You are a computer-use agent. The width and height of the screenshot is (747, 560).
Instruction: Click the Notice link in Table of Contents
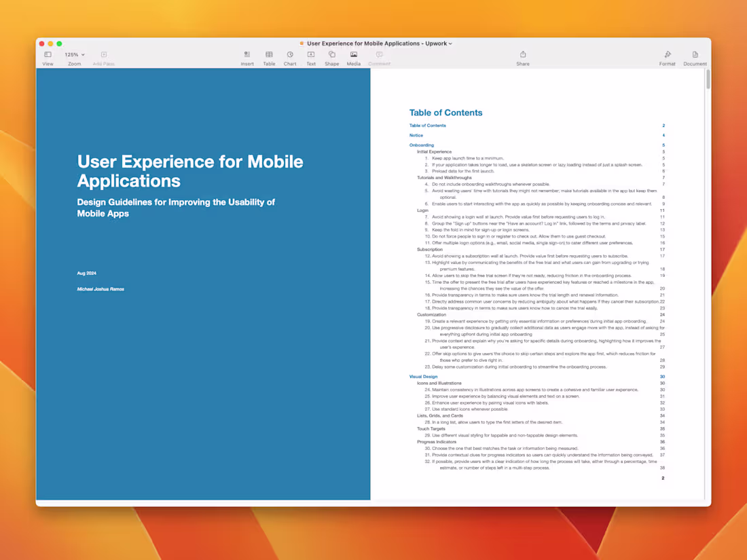pyautogui.click(x=416, y=135)
